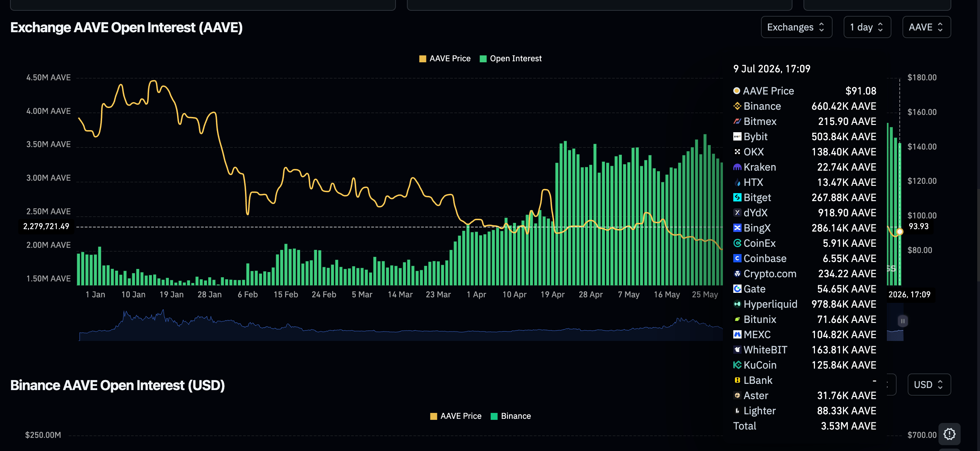Screen dimensions: 980x451
Task: Click the Bitget exchange icon
Action: point(737,198)
